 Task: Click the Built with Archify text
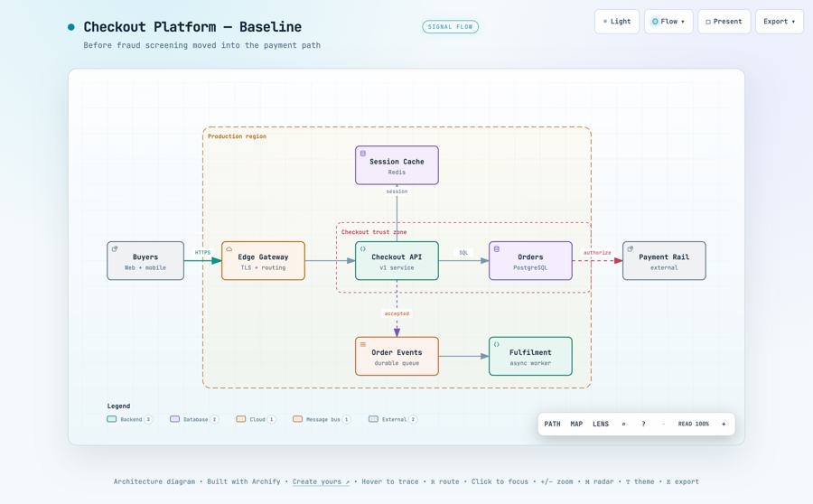pyautogui.click(x=243, y=481)
